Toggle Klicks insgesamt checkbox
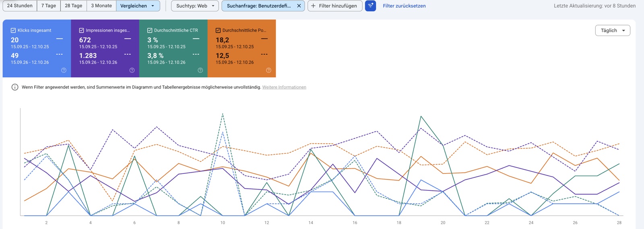 13,30
